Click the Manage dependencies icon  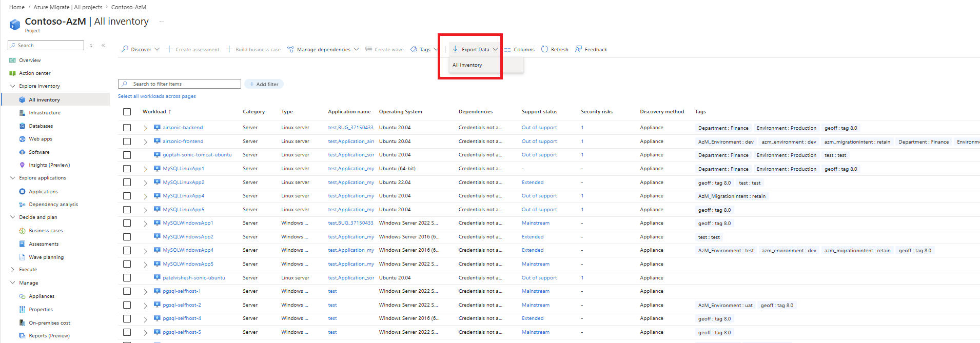tap(290, 49)
